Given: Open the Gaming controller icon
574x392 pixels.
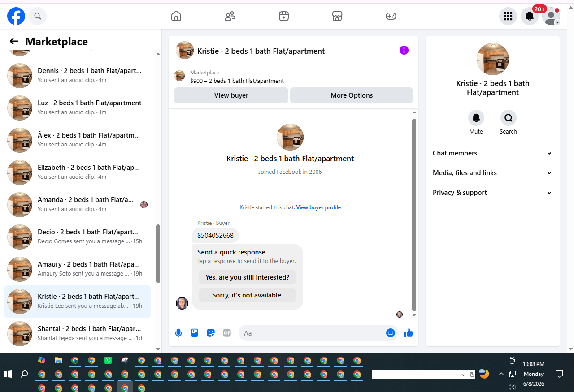Looking at the screenshot, I should [391, 16].
